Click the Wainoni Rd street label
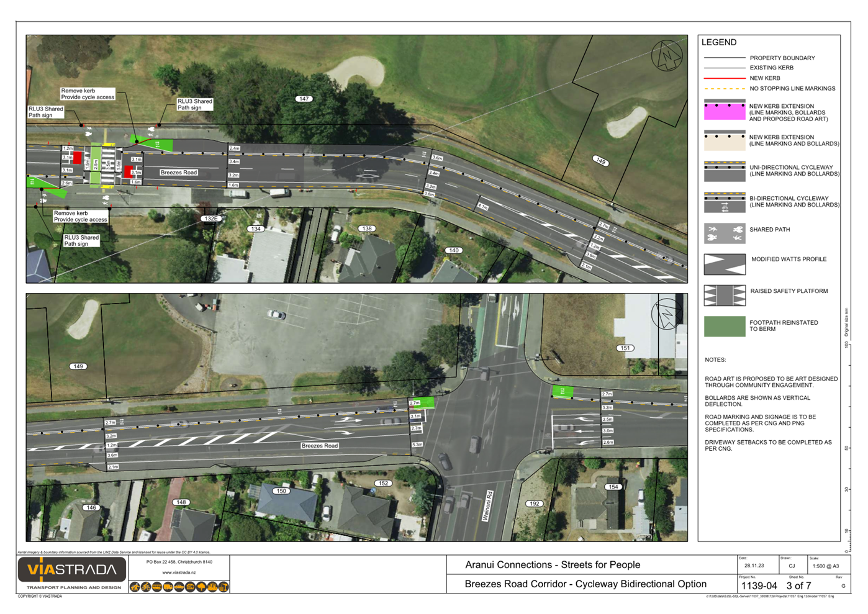This screenshot has height=614, width=868. (487, 505)
